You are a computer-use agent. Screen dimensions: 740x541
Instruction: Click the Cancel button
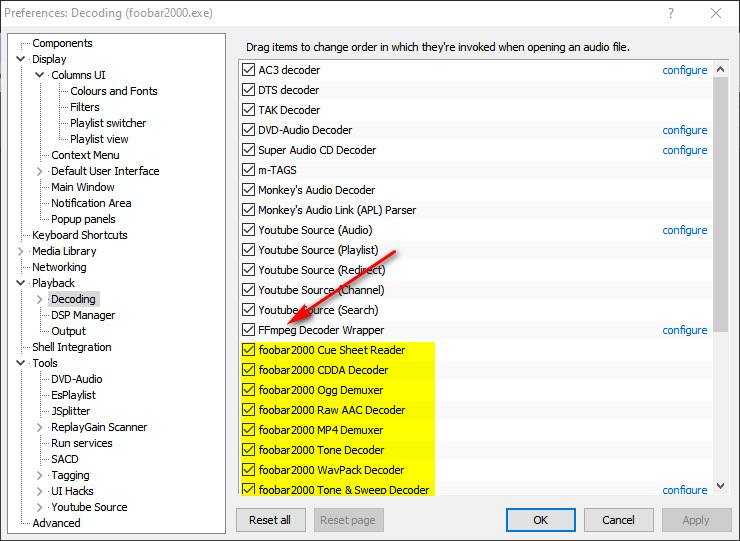point(618,520)
